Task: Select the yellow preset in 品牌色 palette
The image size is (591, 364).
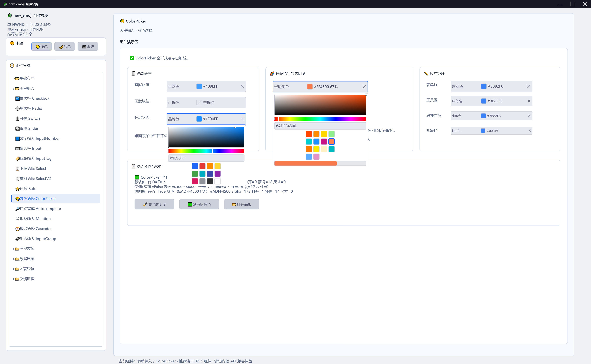Action: (x=218, y=166)
